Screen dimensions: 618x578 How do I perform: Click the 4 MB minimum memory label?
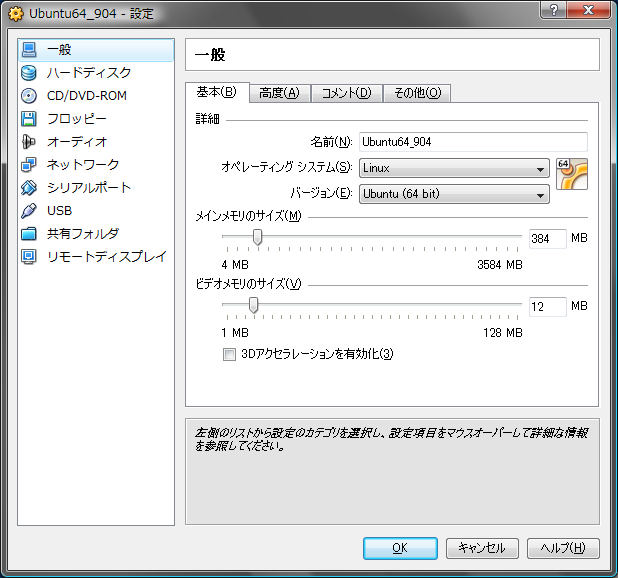(x=235, y=265)
